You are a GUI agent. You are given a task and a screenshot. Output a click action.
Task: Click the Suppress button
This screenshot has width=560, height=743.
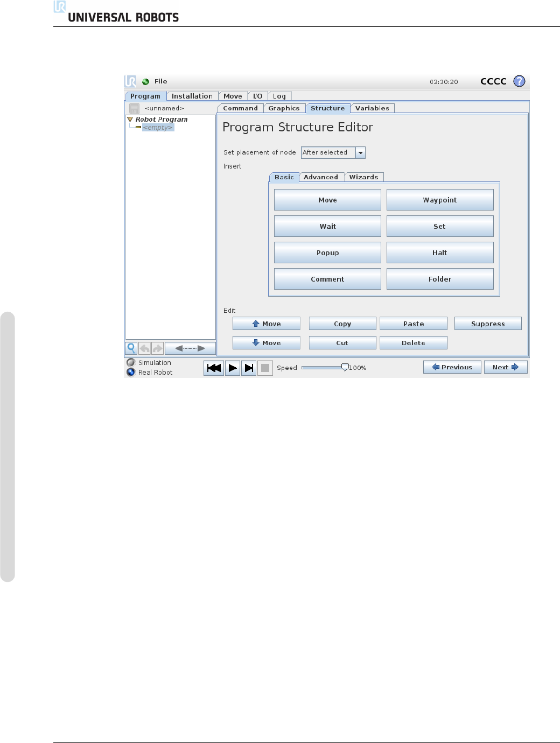(x=488, y=324)
